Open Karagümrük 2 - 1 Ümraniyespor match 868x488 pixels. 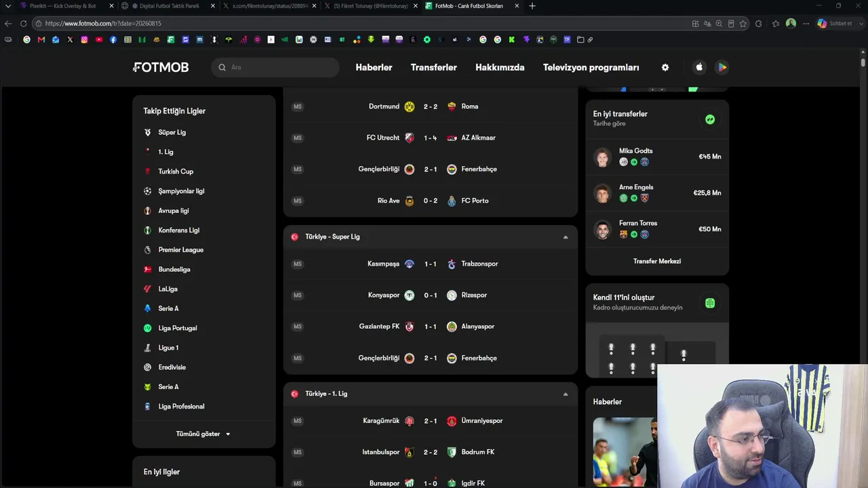tap(431, 421)
